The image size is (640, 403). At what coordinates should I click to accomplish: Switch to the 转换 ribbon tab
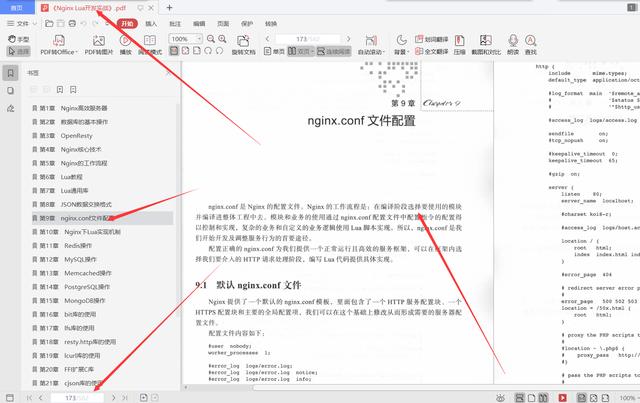point(271,24)
